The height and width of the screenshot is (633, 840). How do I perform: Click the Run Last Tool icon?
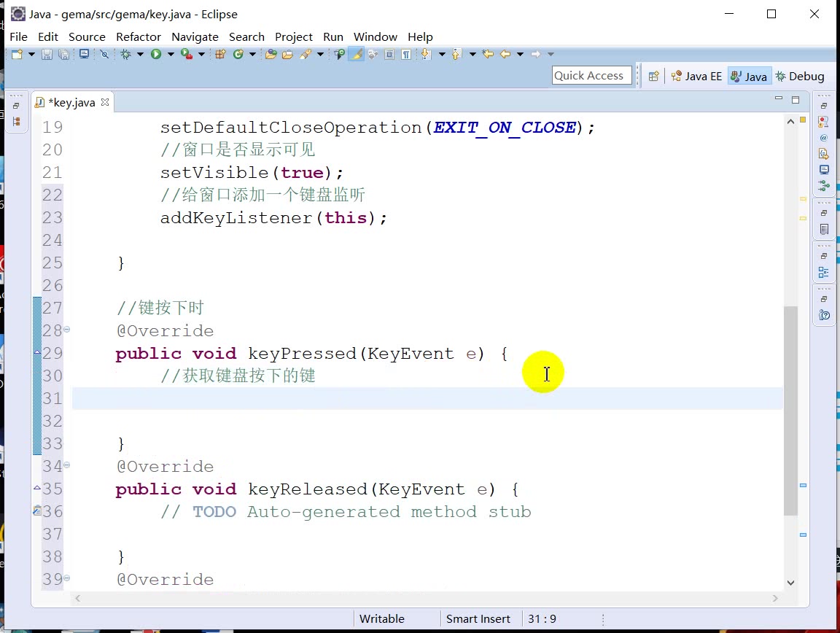tap(187, 54)
